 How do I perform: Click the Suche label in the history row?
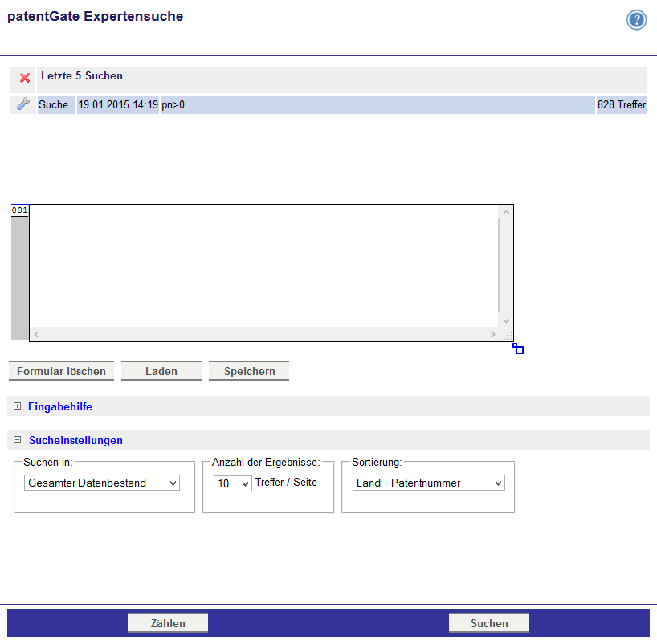tap(53, 104)
